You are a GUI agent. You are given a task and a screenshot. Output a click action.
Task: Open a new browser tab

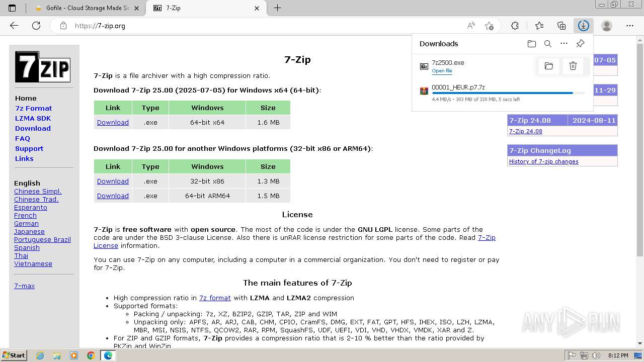277,8
